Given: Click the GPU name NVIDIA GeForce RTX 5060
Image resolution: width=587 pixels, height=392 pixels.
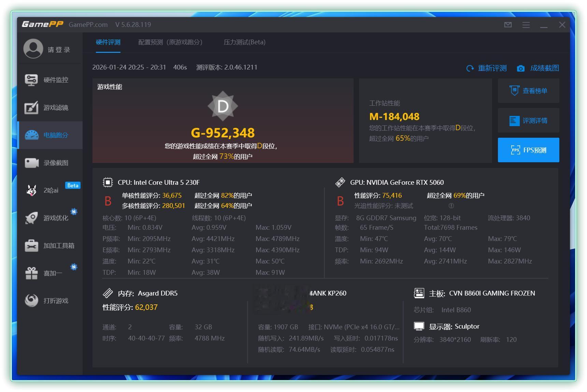Looking at the screenshot, I should (405, 182).
